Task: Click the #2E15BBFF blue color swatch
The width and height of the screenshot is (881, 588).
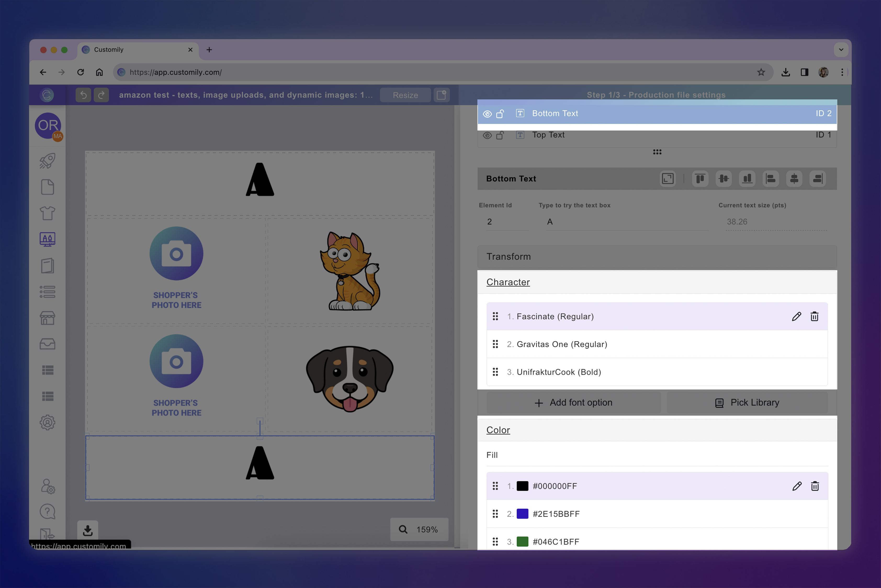Action: pos(522,514)
